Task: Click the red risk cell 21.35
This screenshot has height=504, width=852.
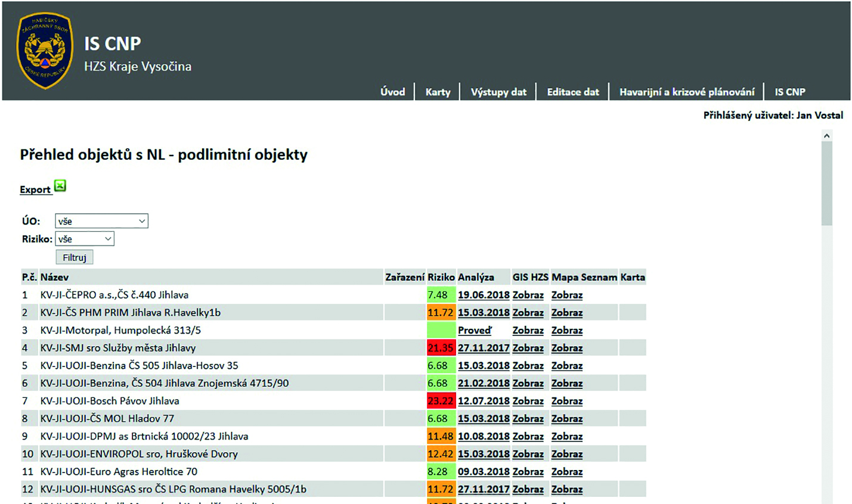Action: click(441, 348)
